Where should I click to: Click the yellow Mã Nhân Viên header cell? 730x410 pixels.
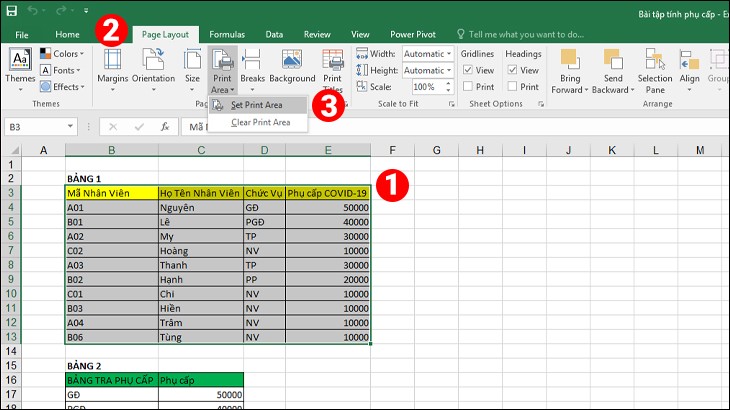112,193
